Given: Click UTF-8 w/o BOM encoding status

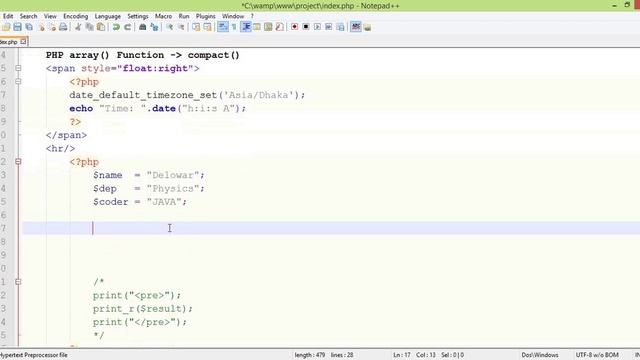Looking at the screenshot, I should [597, 355].
